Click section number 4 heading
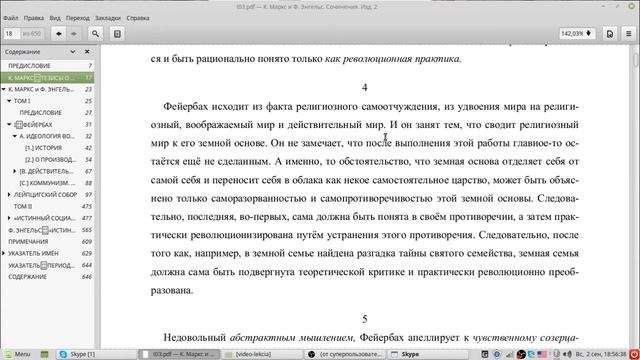 pyautogui.click(x=364, y=87)
